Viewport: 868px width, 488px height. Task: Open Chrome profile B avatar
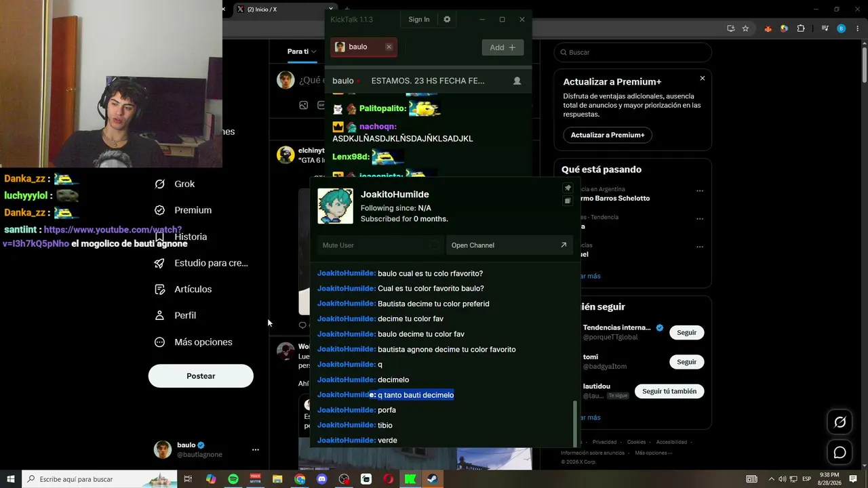pos(842,28)
